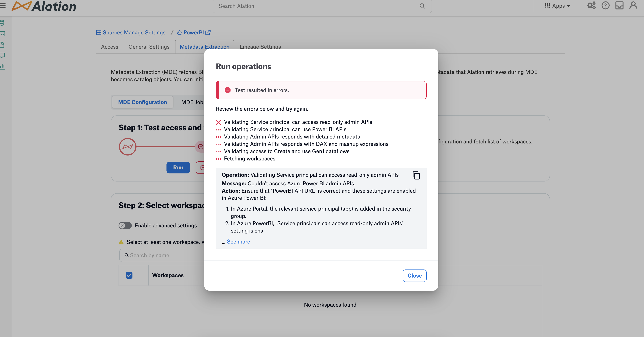
Task: Click the search magnifier icon in the search bar
Action: [x=422, y=6]
